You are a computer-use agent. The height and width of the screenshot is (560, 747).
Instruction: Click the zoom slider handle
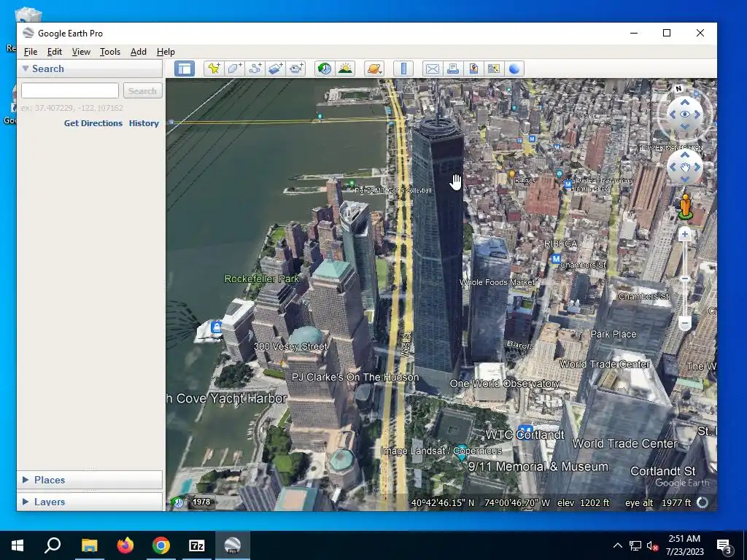point(684,279)
